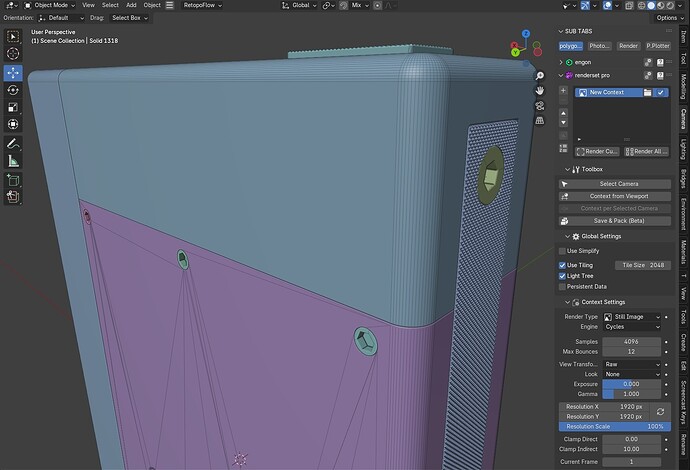Expand the engon panel entry

[561, 62]
